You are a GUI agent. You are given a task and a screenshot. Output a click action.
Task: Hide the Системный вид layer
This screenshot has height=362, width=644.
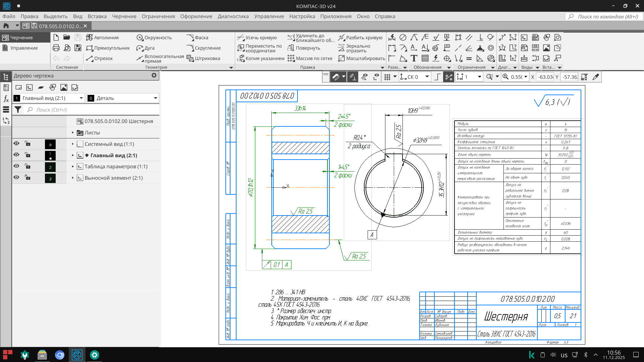(x=16, y=143)
